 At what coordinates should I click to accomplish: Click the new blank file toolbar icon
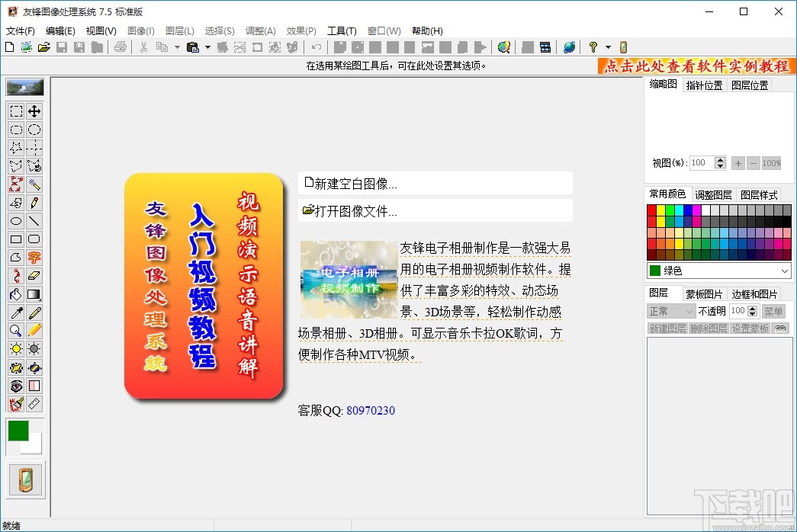point(10,47)
